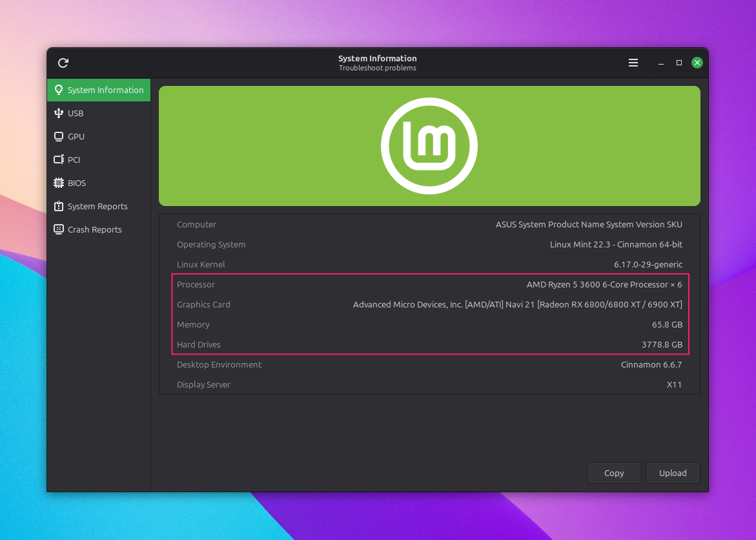Select the Computer label

click(x=196, y=224)
